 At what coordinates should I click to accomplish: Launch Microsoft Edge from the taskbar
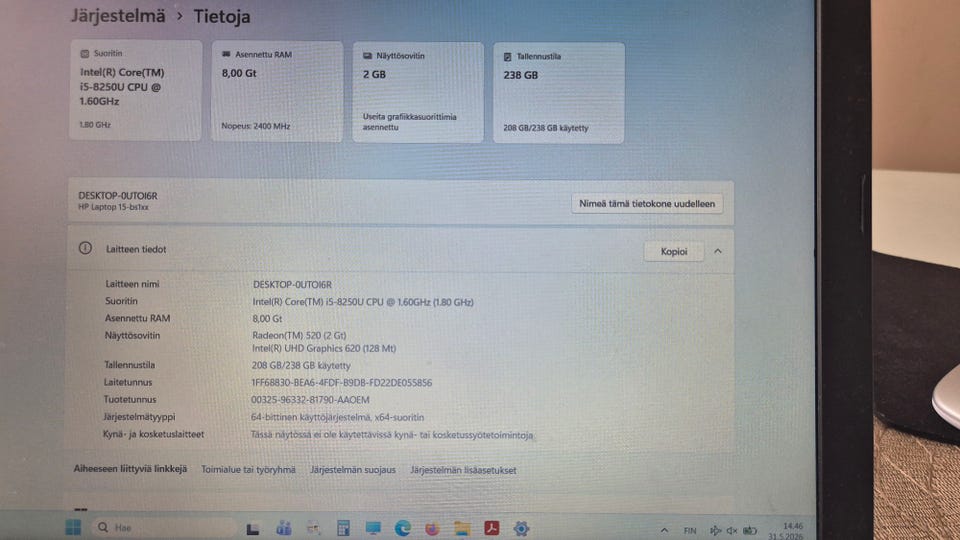[402, 528]
